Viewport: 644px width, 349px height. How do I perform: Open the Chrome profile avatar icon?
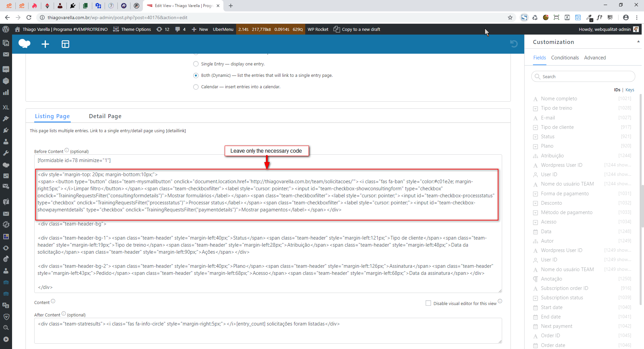point(626,17)
